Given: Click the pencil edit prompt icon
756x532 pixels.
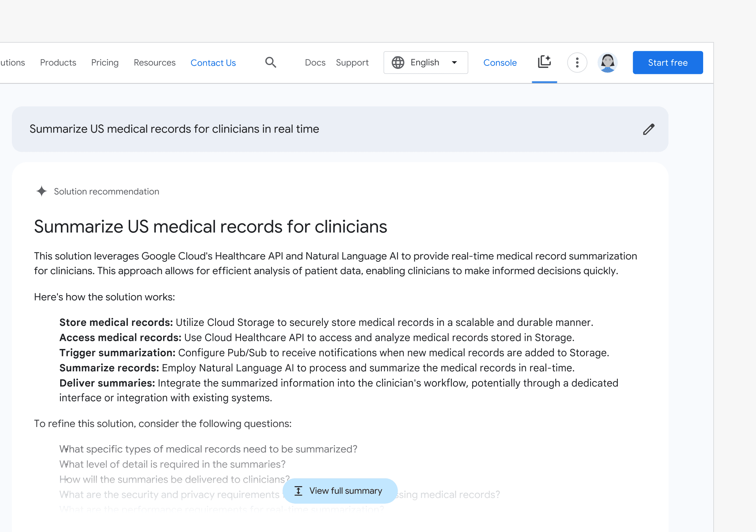Looking at the screenshot, I should coord(649,129).
